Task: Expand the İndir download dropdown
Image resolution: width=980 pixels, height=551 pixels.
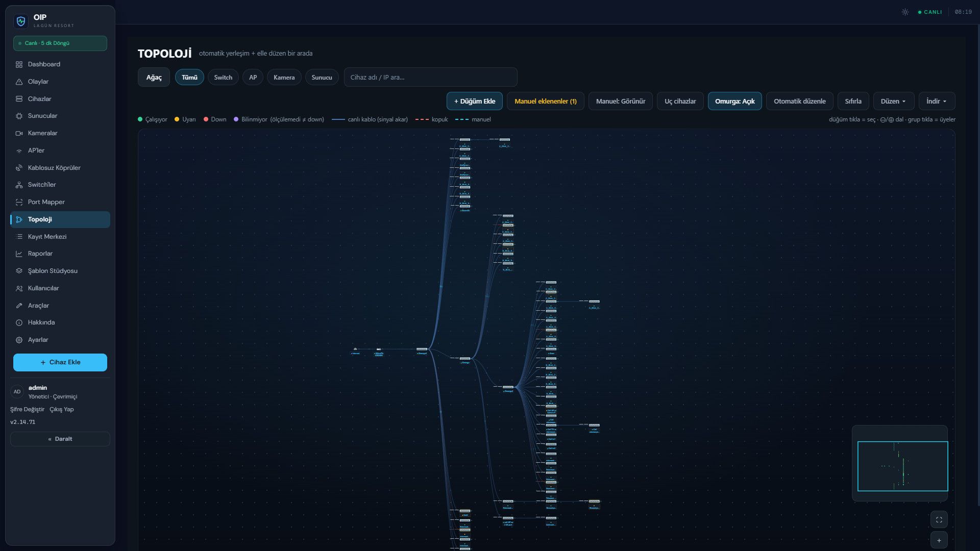Action: [937, 101]
